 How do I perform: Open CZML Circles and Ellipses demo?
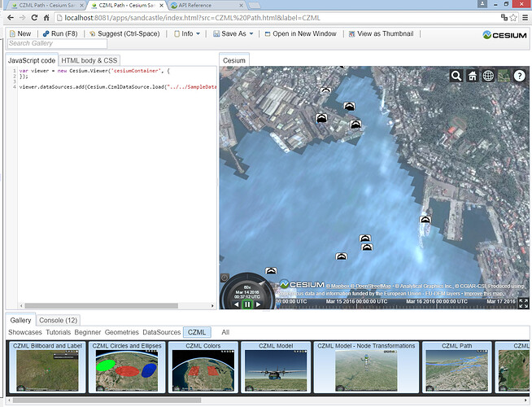click(127, 367)
